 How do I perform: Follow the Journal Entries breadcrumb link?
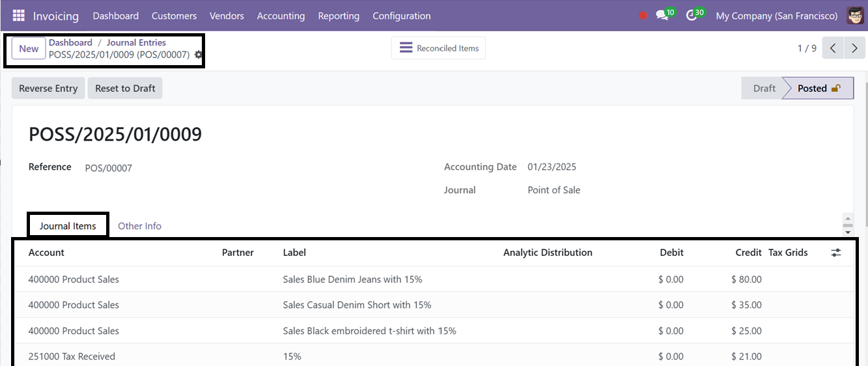pos(136,42)
